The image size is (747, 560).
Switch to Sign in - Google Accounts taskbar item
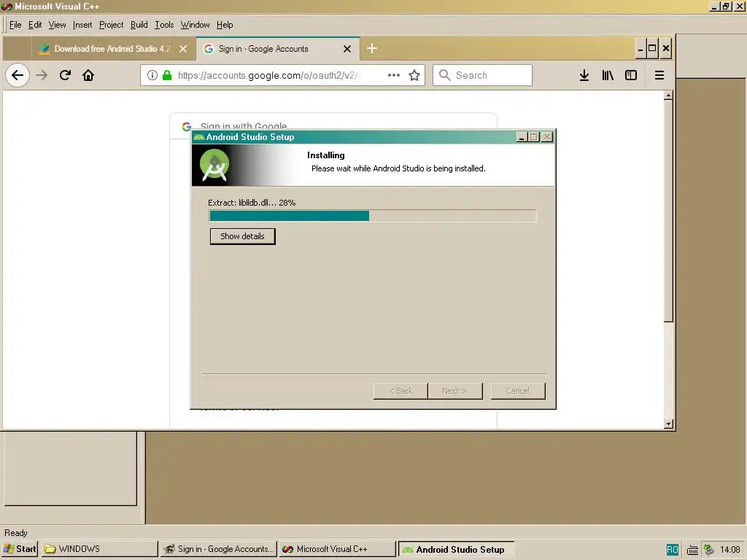[218, 549]
